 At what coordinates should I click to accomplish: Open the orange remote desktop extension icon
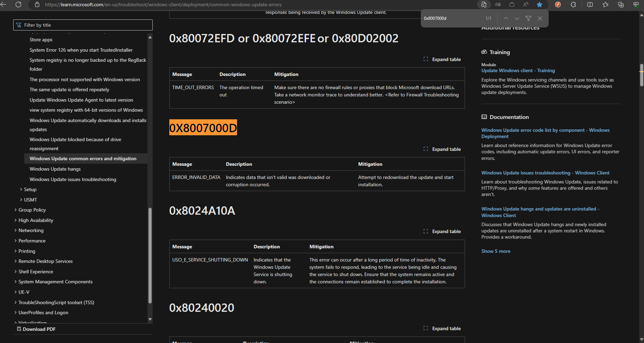click(558, 5)
